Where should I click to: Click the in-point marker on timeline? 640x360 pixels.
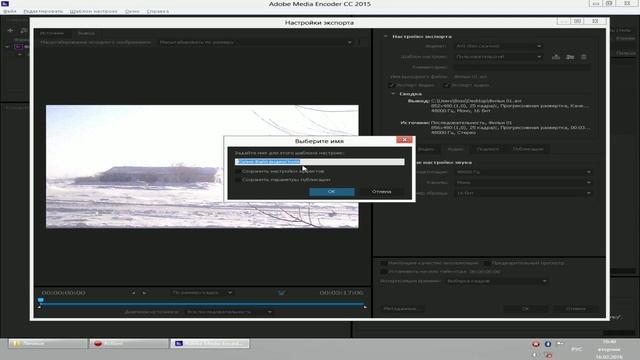[x=39, y=307]
